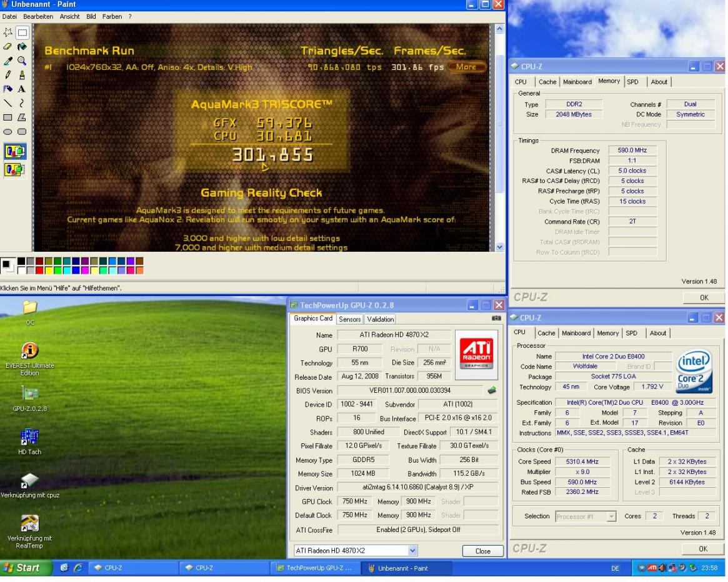Select the Curve tool in Paint

click(x=22, y=103)
